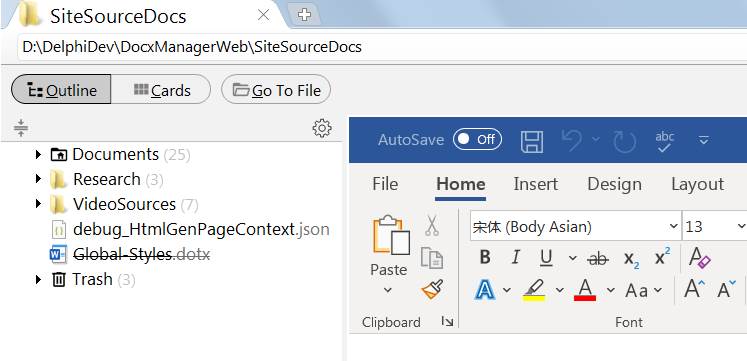This screenshot has width=747, height=361.
Task: Click the Copy icon in Clipboard
Action: click(x=432, y=258)
